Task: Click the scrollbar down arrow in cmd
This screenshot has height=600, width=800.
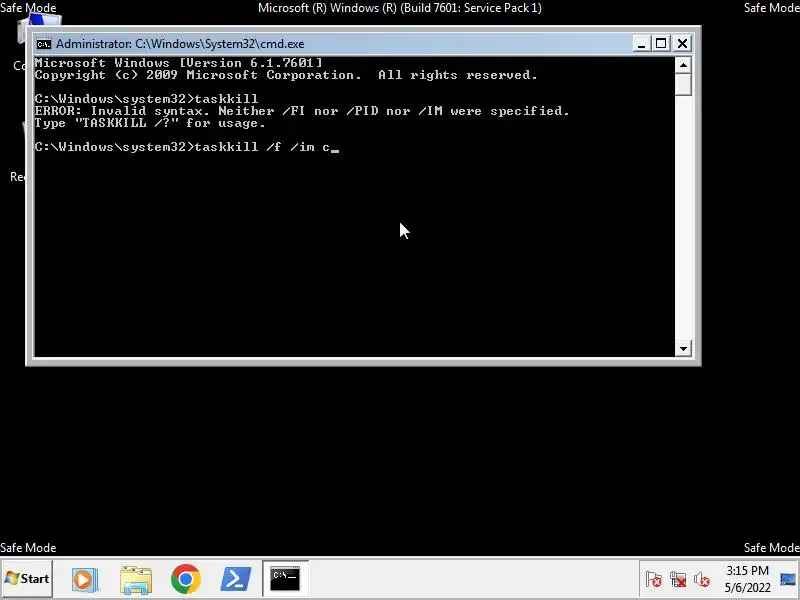Action: coord(683,349)
